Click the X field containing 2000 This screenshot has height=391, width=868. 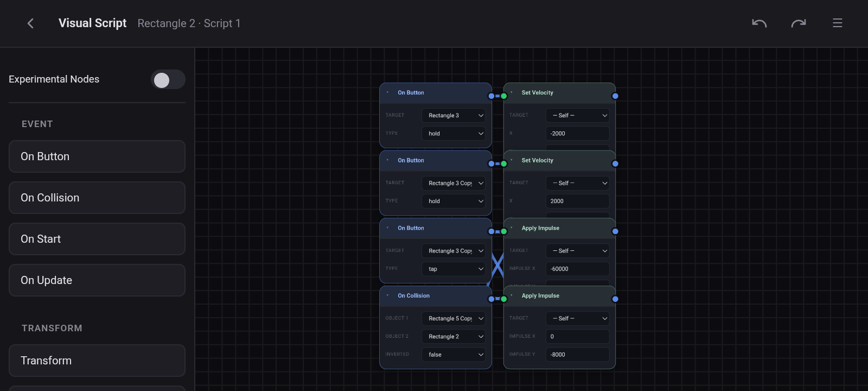[x=577, y=201]
